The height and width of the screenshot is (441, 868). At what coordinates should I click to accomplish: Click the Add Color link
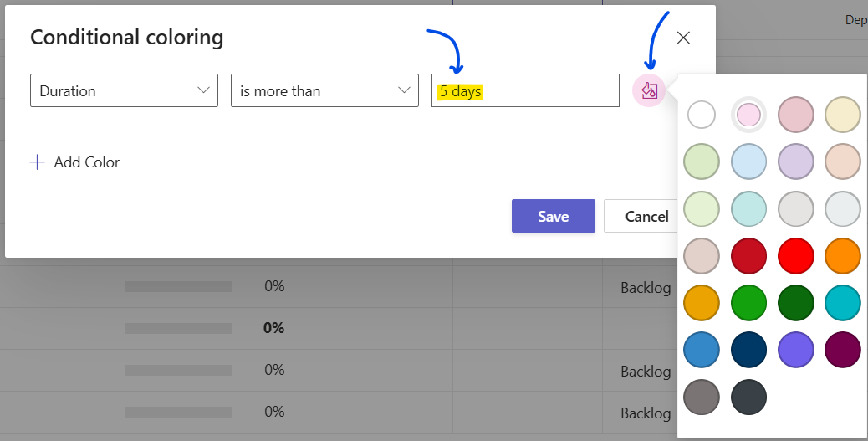[x=86, y=162]
